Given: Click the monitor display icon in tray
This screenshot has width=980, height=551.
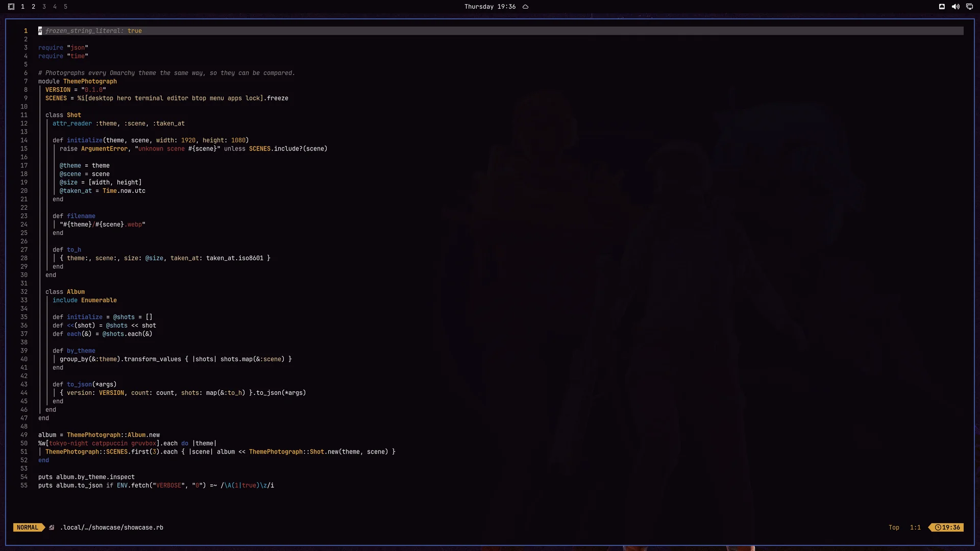Looking at the screenshot, I should (x=969, y=7).
